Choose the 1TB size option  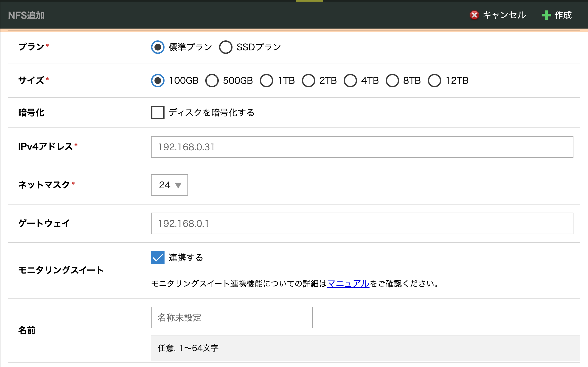click(266, 81)
